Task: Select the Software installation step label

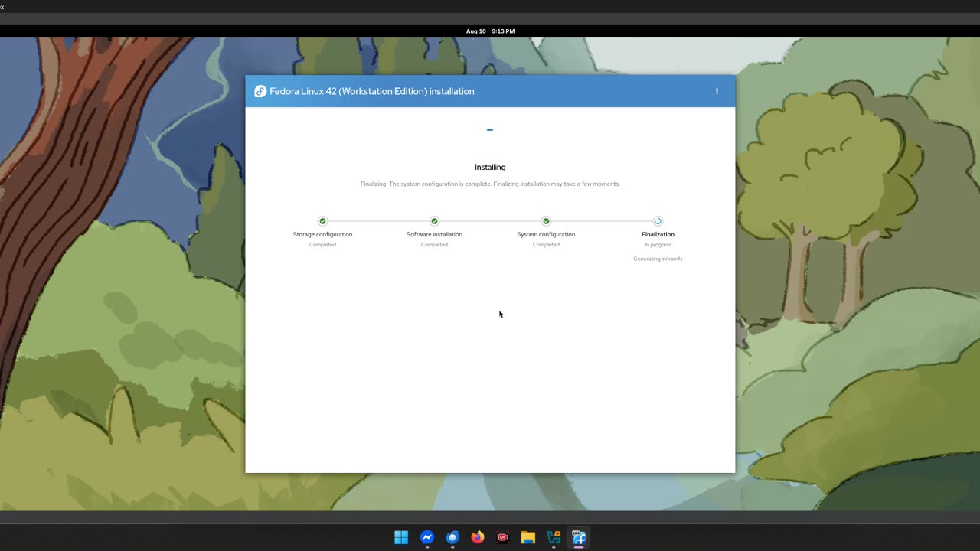Action: pyautogui.click(x=434, y=234)
